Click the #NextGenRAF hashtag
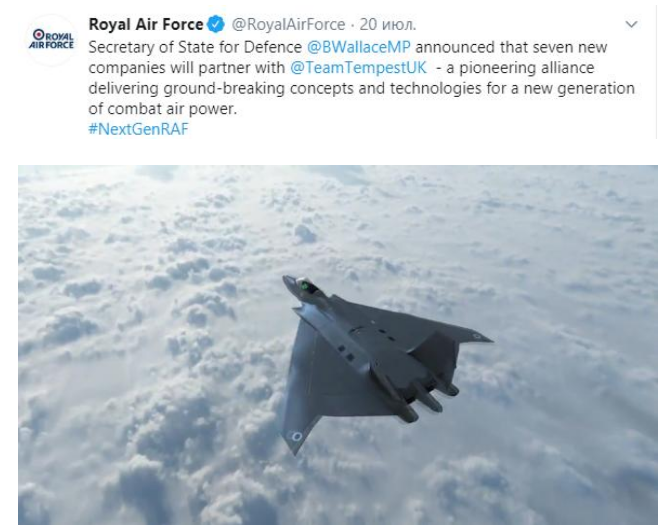This screenshot has width=668, height=526. (138, 129)
